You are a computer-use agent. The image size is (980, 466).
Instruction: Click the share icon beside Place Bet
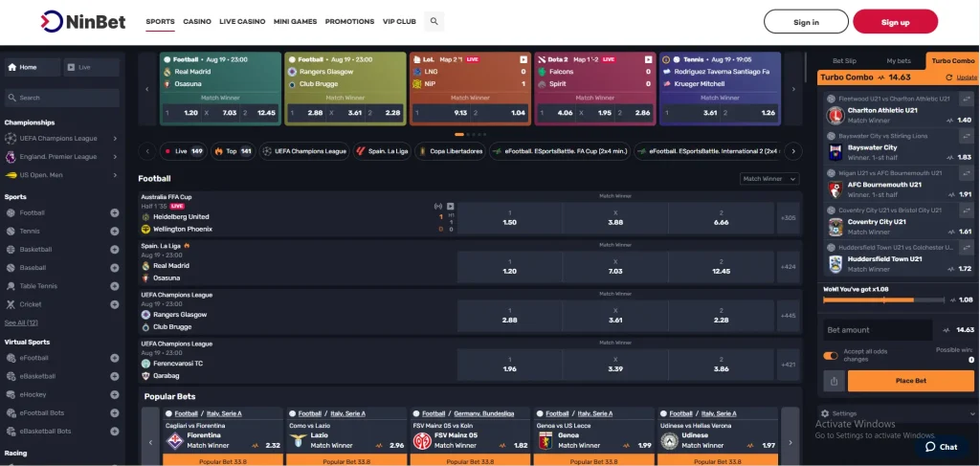tap(833, 381)
